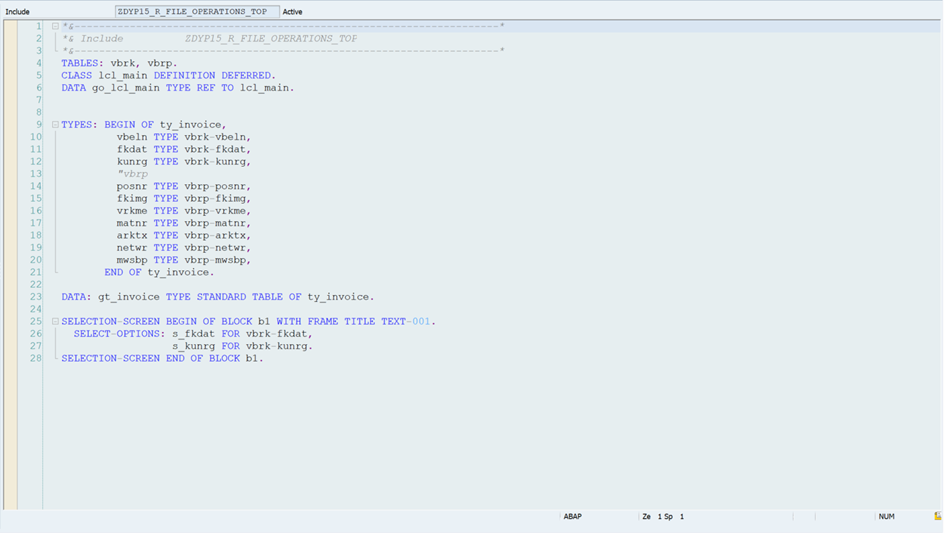Click the s_kunrg select-option name

tap(193, 346)
